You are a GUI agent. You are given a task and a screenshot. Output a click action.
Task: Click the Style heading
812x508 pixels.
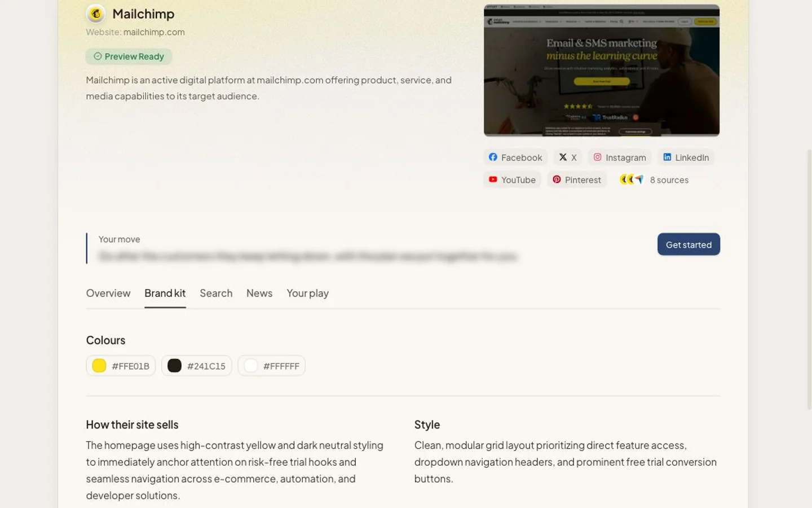[427, 424]
